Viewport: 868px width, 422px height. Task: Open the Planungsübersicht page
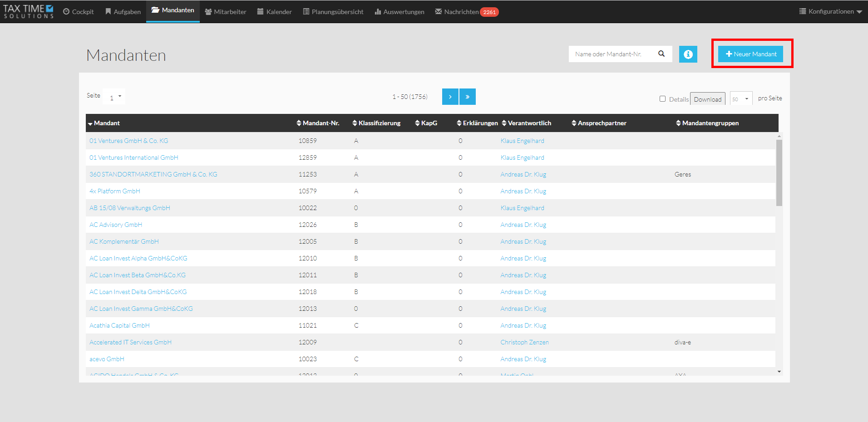[333, 12]
